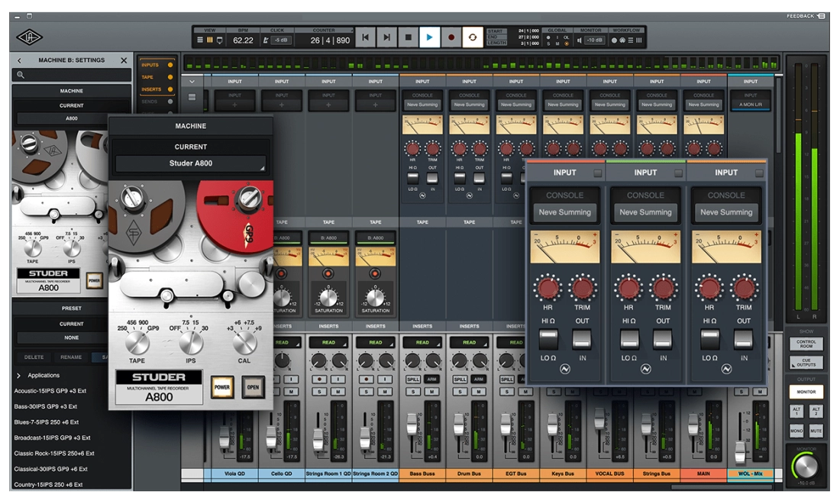Screen dimensions: 840x504
Task: Toggle INPUTS row visibility in the sidebar
Action: pyautogui.click(x=170, y=65)
